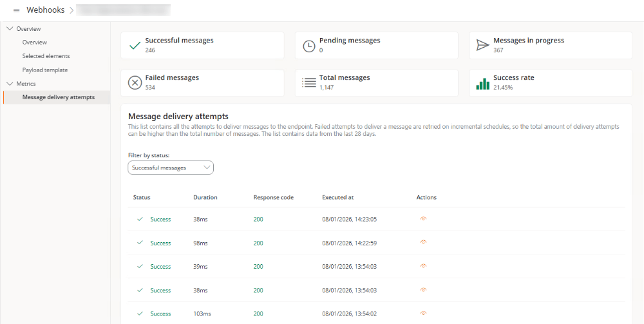The width and height of the screenshot is (644, 324).
Task: Click the Pending messages clock icon
Action: 309,46
